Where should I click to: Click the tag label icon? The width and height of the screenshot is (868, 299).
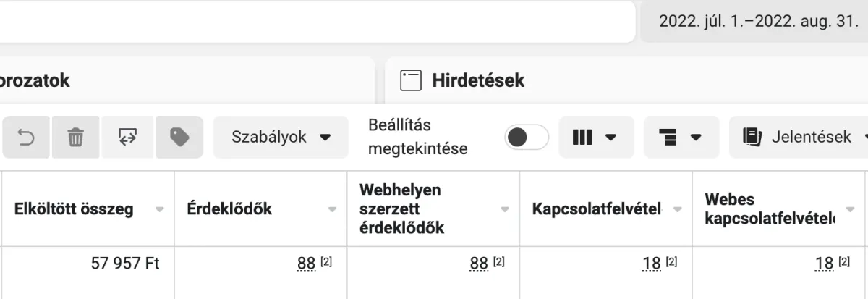pyautogui.click(x=179, y=137)
